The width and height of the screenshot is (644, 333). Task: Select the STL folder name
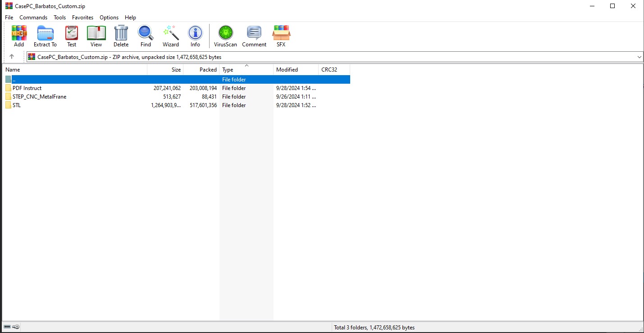[17, 105]
